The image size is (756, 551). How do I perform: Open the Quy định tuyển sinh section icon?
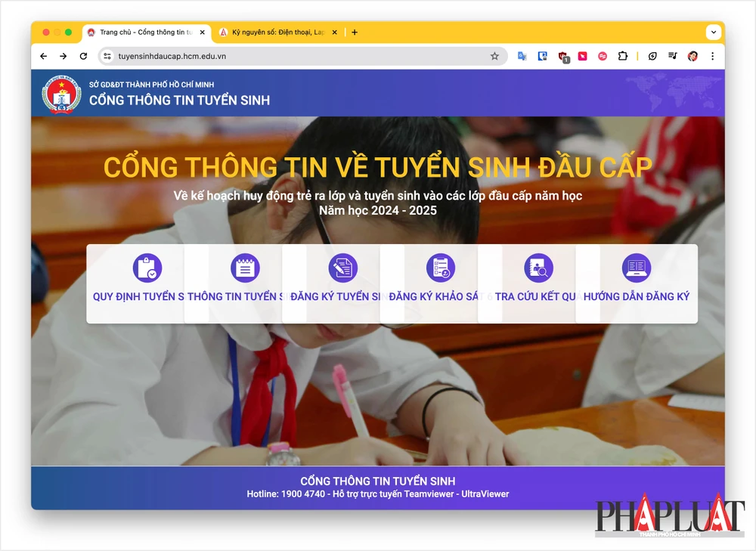[x=147, y=267]
